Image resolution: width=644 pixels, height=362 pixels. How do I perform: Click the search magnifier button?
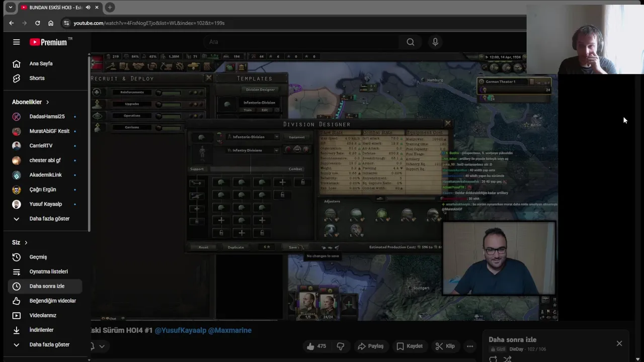pyautogui.click(x=411, y=42)
